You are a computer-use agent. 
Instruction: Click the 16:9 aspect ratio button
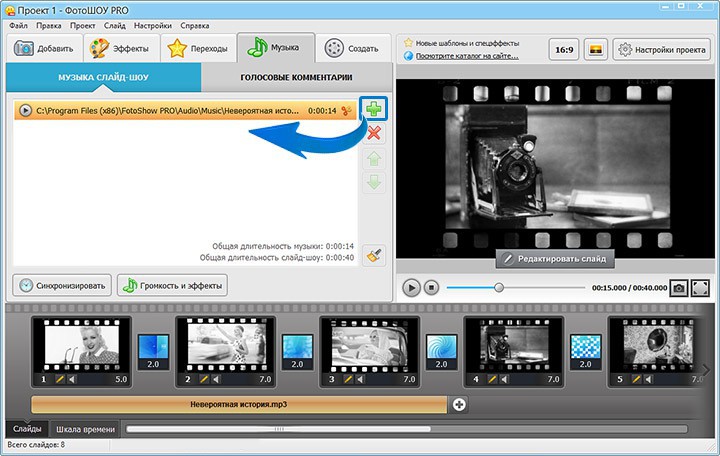pos(564,49)
